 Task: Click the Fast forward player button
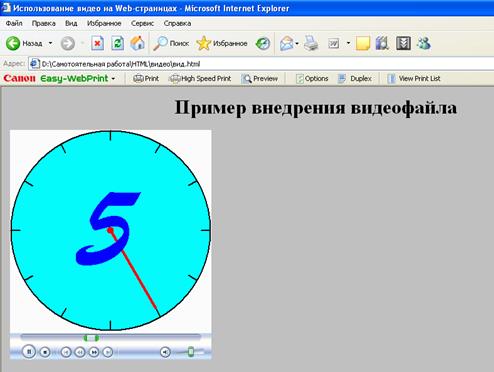pyautogui.click(x=94, y=352)
